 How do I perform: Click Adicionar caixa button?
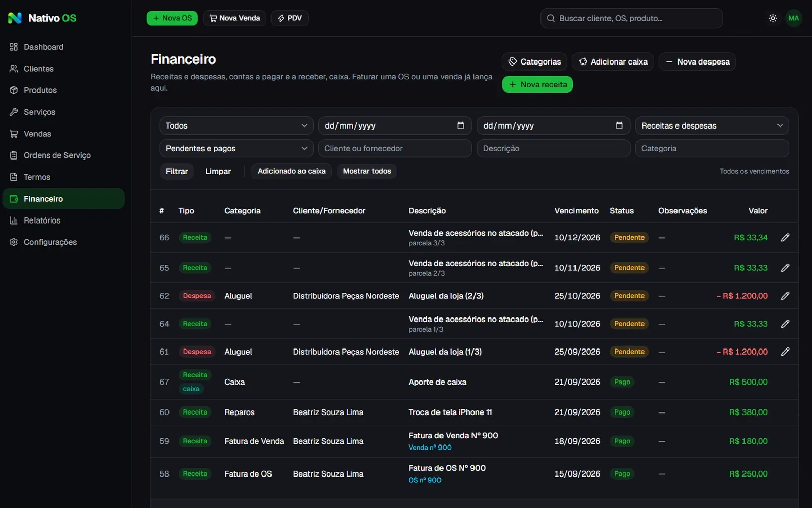pos(613,61)
